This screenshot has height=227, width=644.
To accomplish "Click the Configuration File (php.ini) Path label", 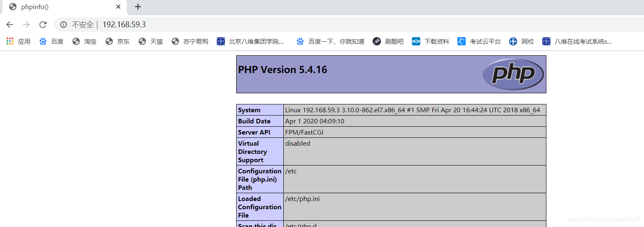I will click(x=259, y=180).
